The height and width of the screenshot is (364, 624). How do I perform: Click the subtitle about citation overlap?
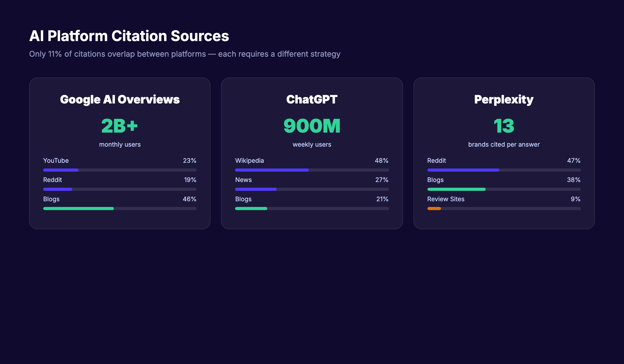click(x=185, y=54)
